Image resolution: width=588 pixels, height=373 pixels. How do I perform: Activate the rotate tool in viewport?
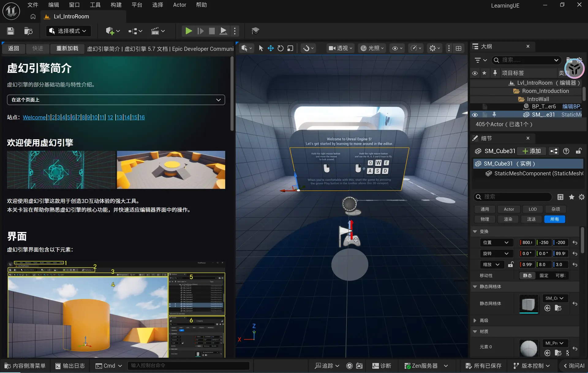pyautogui.click(x=281, y=48)
